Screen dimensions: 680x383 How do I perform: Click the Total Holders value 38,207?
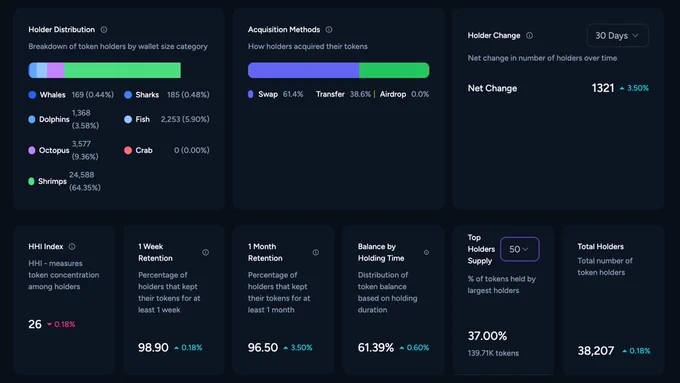tap(596, 350)
